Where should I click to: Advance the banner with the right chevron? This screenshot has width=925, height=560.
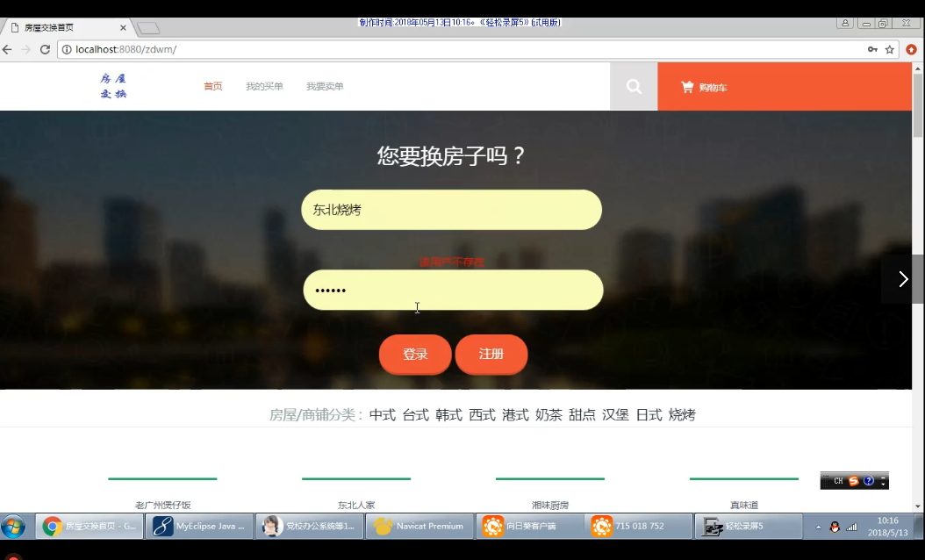coord(902,278)
